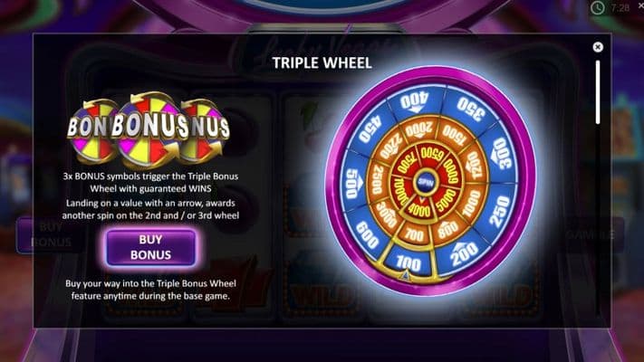
Task: Select the 250 segment on the outer wheel
Action: click(x=499, y=211)
